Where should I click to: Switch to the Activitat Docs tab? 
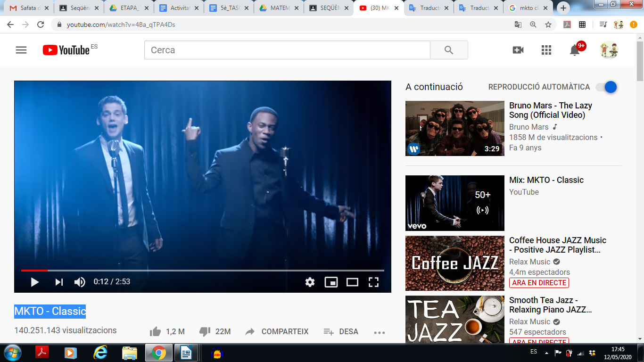178,8
